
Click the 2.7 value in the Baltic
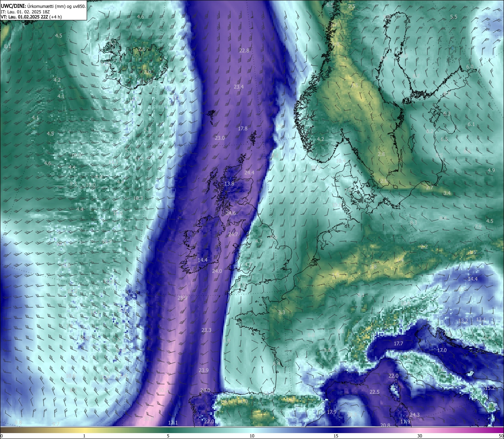[x=430, y=187]
